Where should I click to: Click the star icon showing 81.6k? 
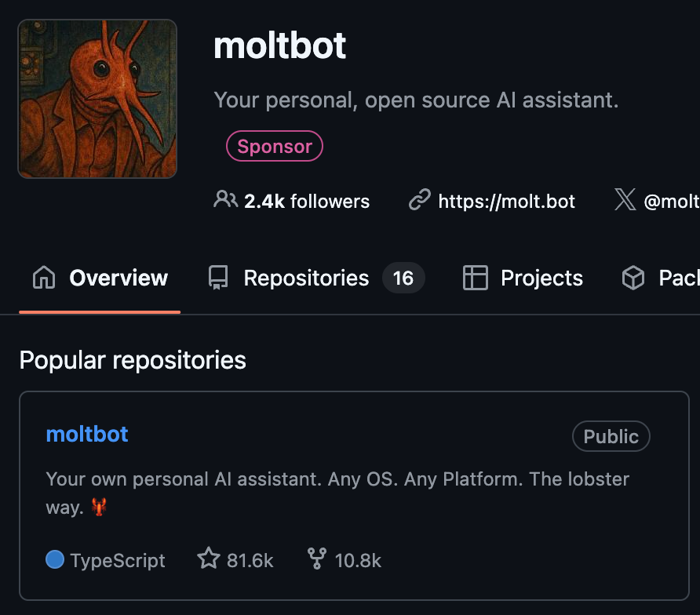pyautogui.click(x=209, y=559)
